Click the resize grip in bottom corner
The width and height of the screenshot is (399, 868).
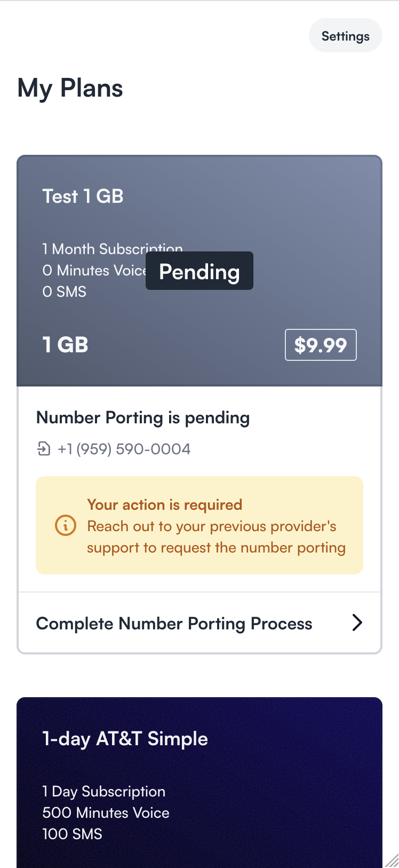[392, 860]
